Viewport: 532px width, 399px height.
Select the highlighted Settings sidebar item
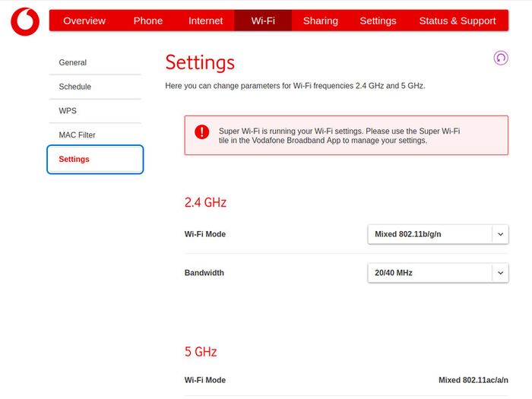[x=95, y=159]
